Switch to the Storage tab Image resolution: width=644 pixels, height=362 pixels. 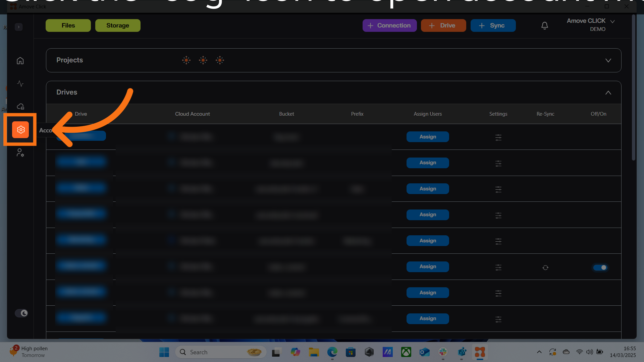[118, 25]
